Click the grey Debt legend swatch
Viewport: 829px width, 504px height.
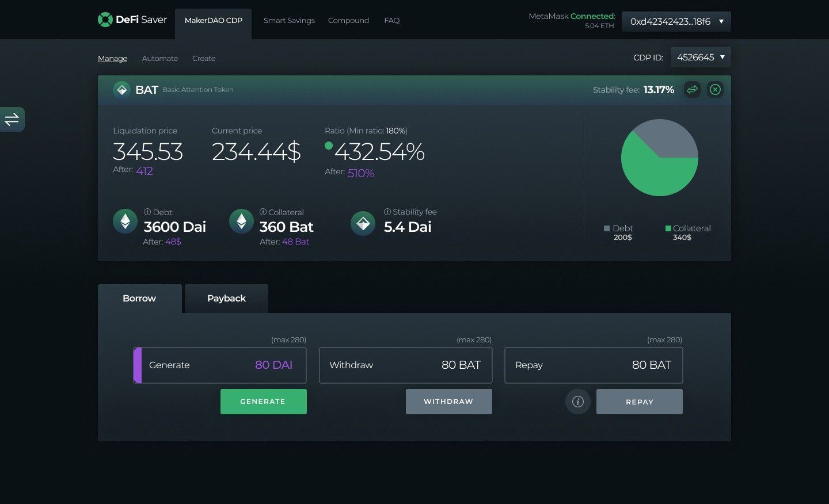coord(607,228)
